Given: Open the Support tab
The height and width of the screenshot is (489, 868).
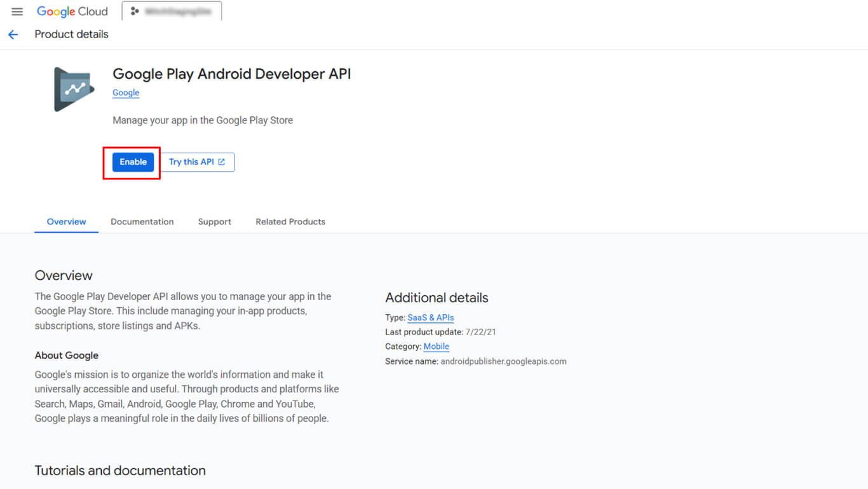Looking at the screenshot, I should point(214,222).
